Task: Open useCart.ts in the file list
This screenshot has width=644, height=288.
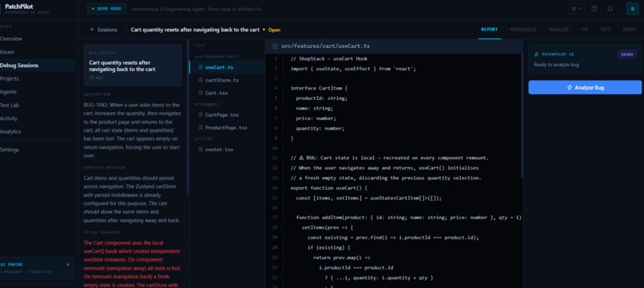Action: point(227,67)
